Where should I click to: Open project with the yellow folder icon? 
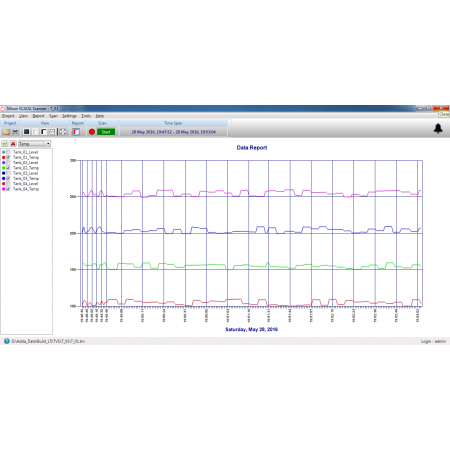6,132
